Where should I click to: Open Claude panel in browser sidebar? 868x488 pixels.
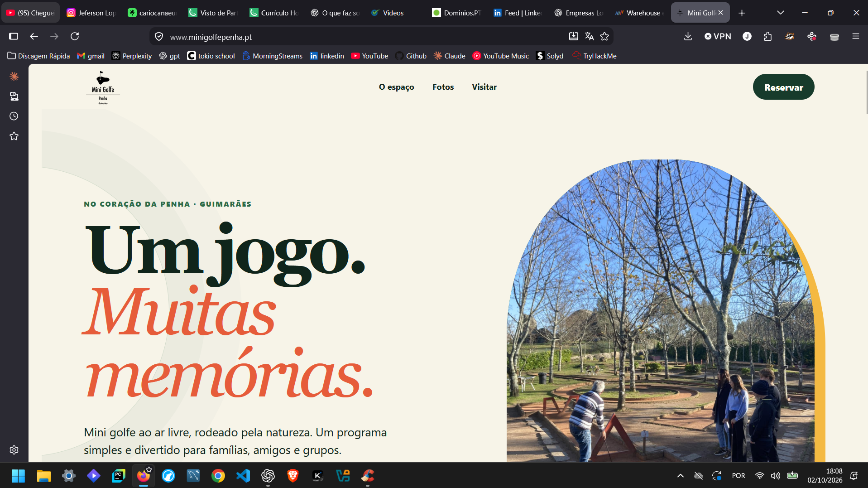14,76
